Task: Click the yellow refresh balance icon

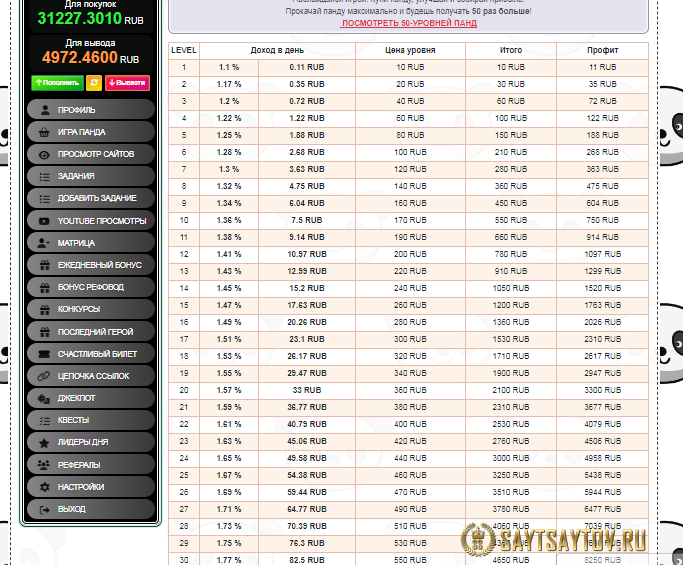Action: pos(94,83)
